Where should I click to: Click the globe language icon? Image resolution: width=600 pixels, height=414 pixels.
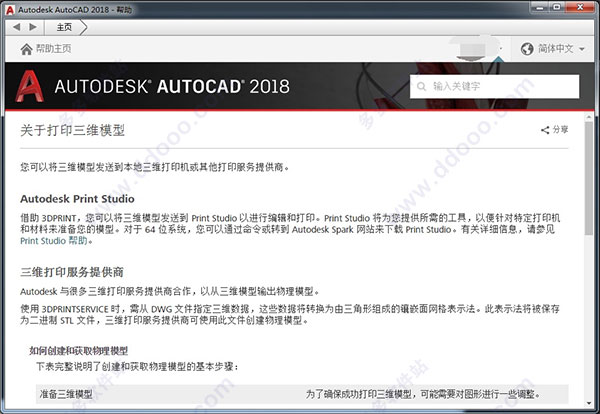click(527, 49)
